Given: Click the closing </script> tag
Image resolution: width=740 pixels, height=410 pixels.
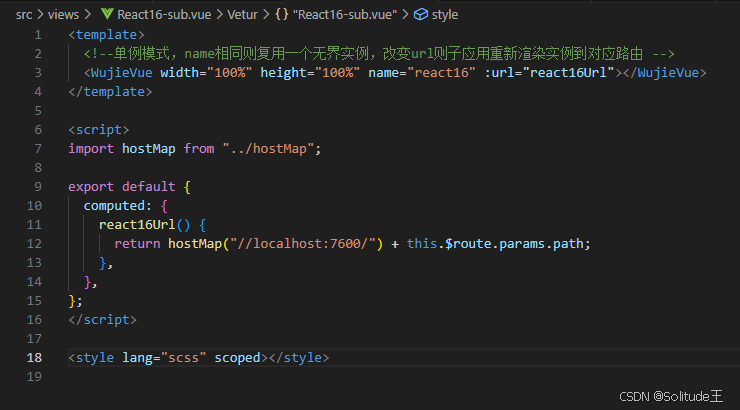Looking at the screenshot, I should click(x=102, y=320).
